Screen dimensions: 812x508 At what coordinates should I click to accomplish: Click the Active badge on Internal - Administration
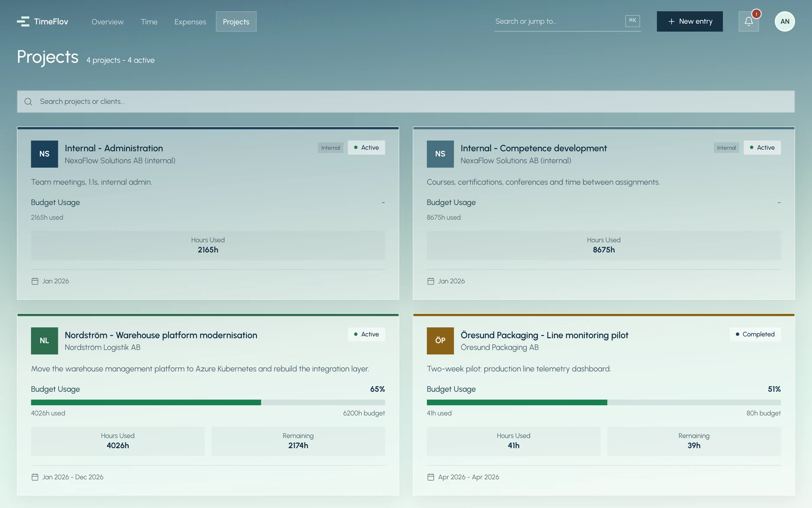[x=367, y=148]
